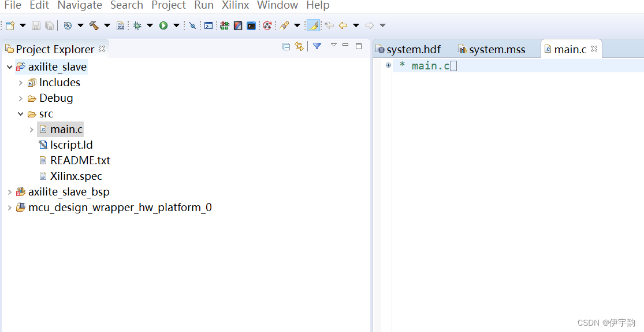Open the Help menu
This screenshot has height=332, width=644.
(x=318, y=5)
